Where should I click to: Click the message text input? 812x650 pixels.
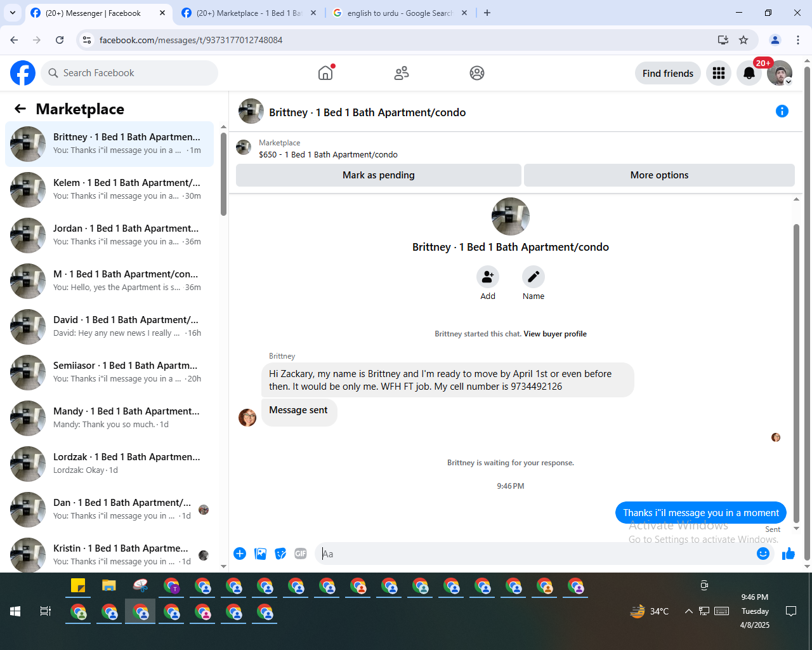point(536,554)
